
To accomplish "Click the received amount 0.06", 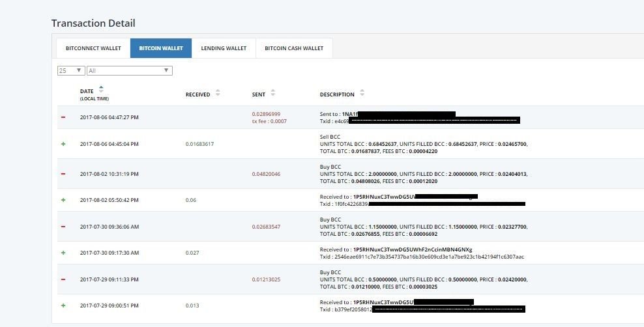I will tap(191, 200).
